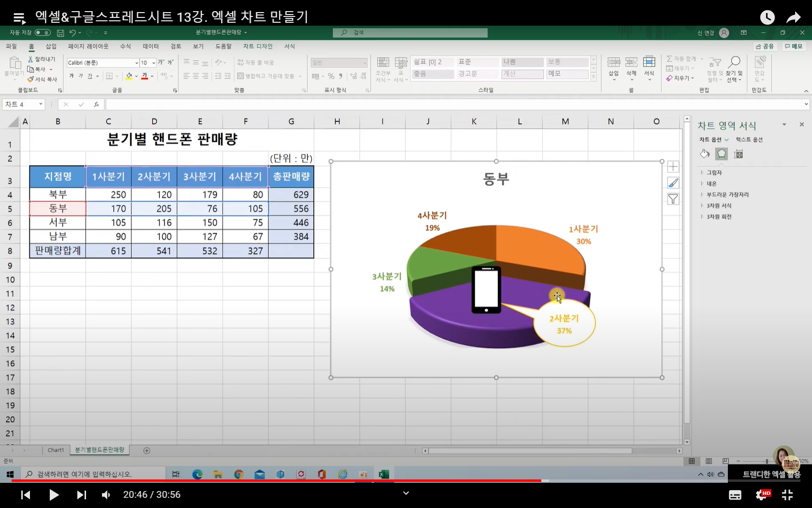The width and height of the screenshot is (812, 508).
Task: Mute the video volume speaker icon
Action: (x=106, y=495)
